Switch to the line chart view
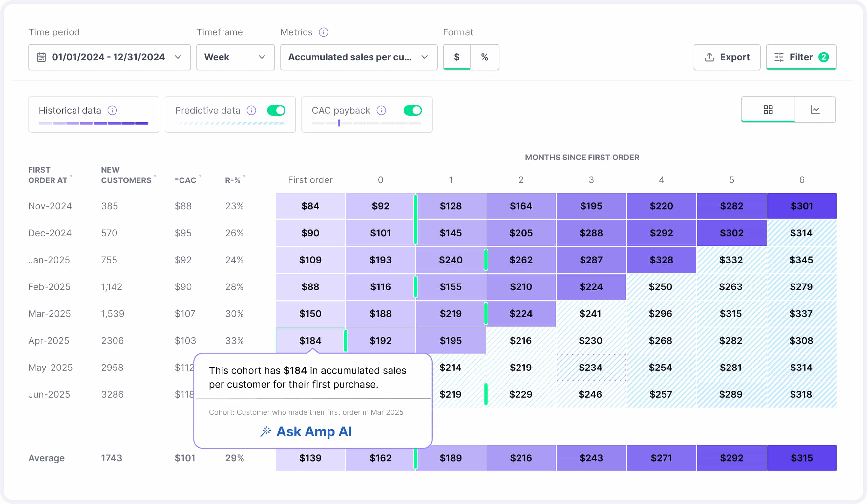867x504 pixels. point(816,110)
